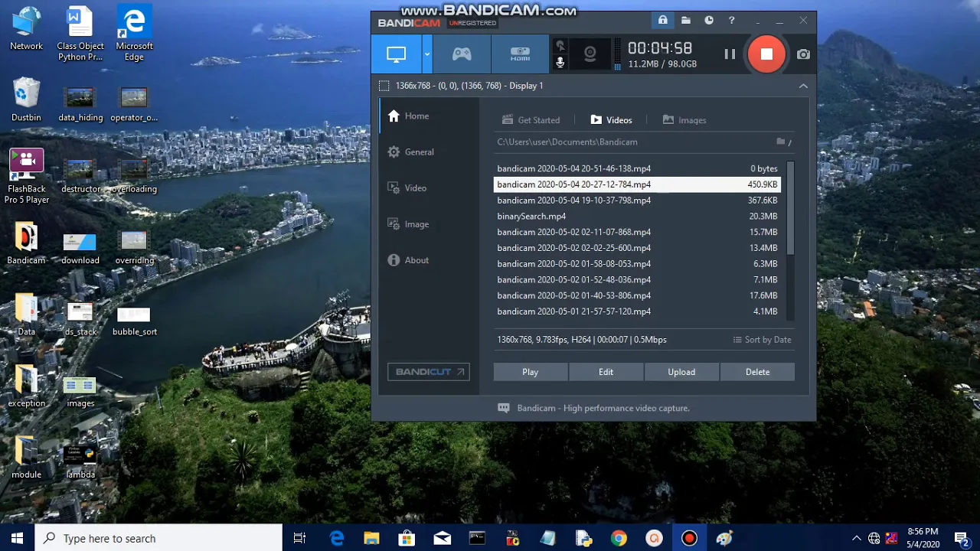
Task: Click the Bandicam chat message icon
Action: (x=503, y=408)
